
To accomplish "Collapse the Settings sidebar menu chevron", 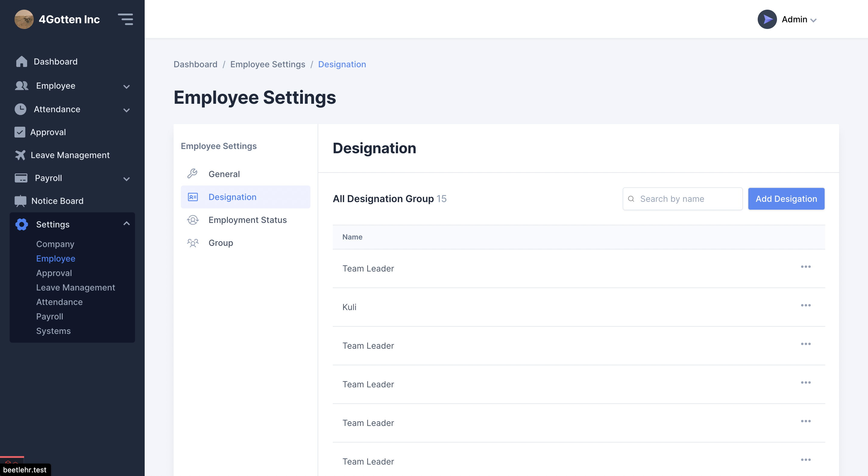I will [x=126, y=223].
